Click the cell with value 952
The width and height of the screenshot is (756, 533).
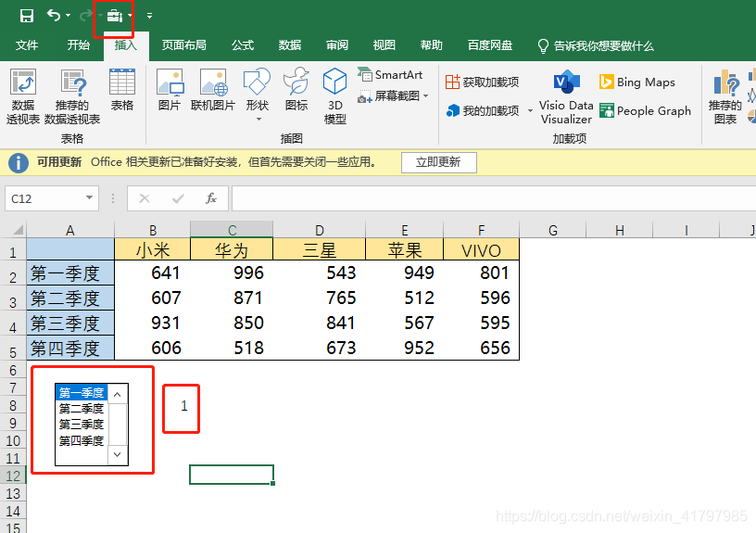405,348
